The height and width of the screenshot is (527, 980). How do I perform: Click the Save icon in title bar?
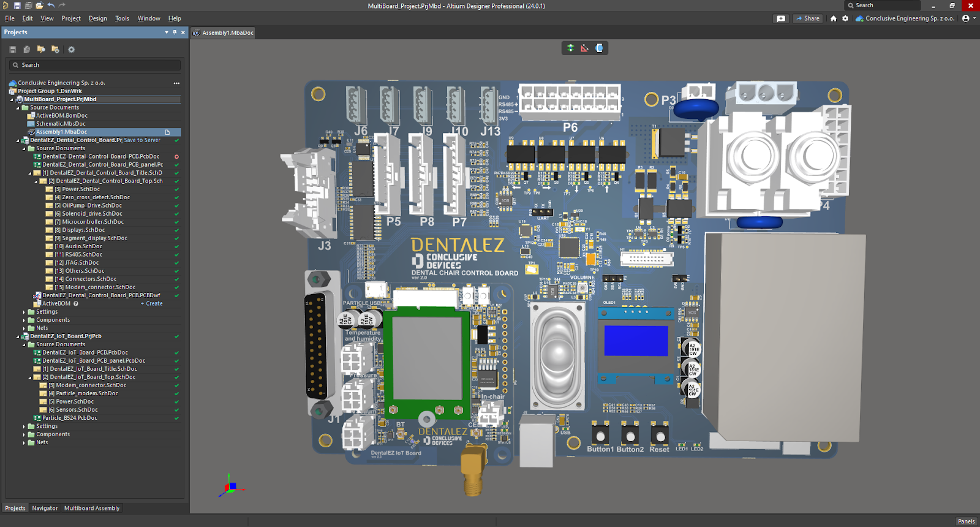coord(17,6)
